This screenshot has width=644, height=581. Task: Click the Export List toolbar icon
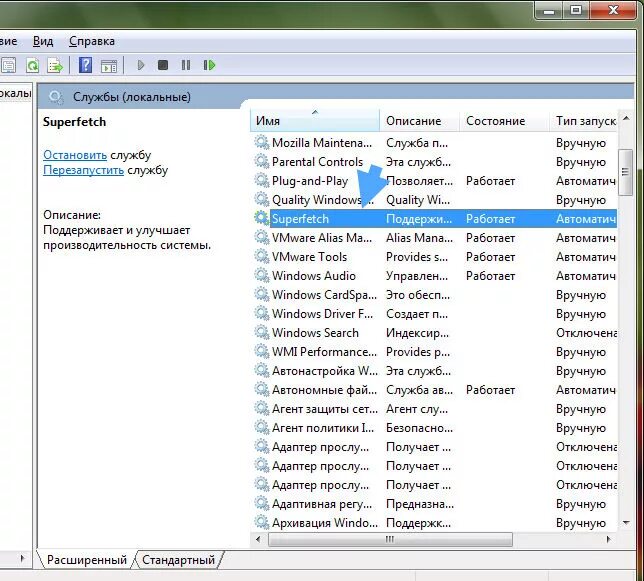[x=55, y=65]
